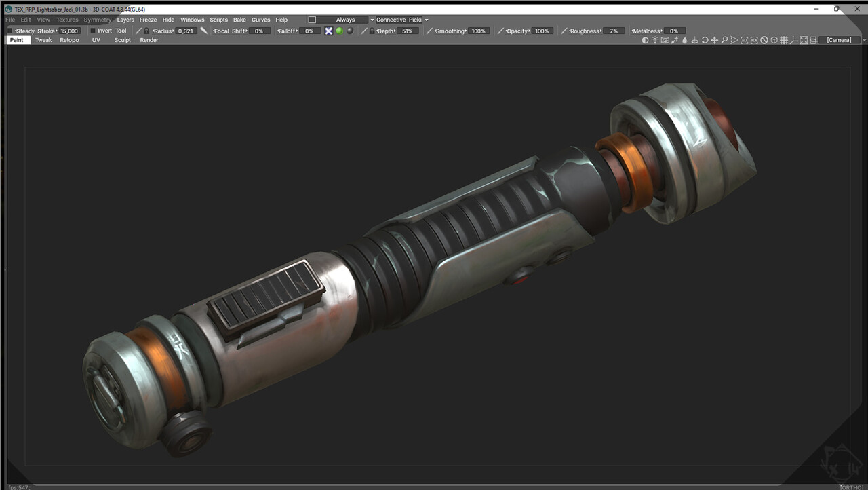Toggle the lock icon next to Radius

146,31
